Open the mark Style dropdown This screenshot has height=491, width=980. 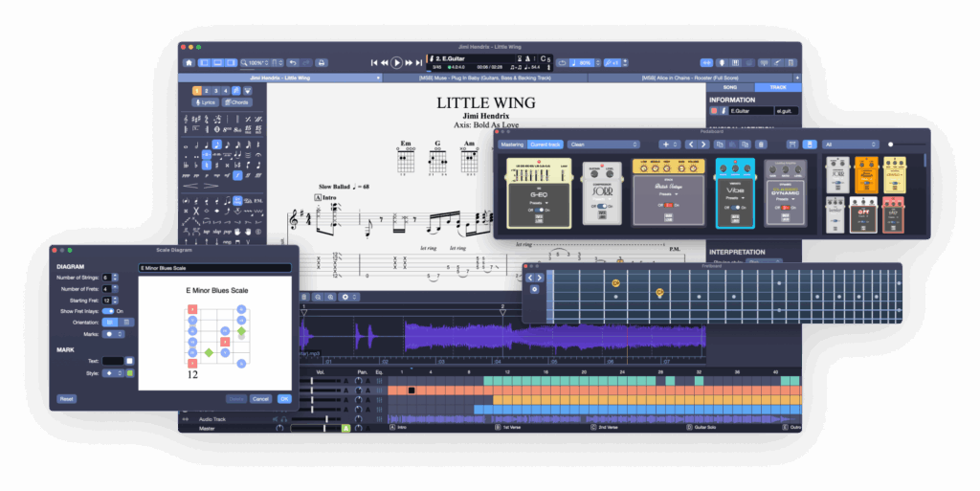click(x=113, y=373)
